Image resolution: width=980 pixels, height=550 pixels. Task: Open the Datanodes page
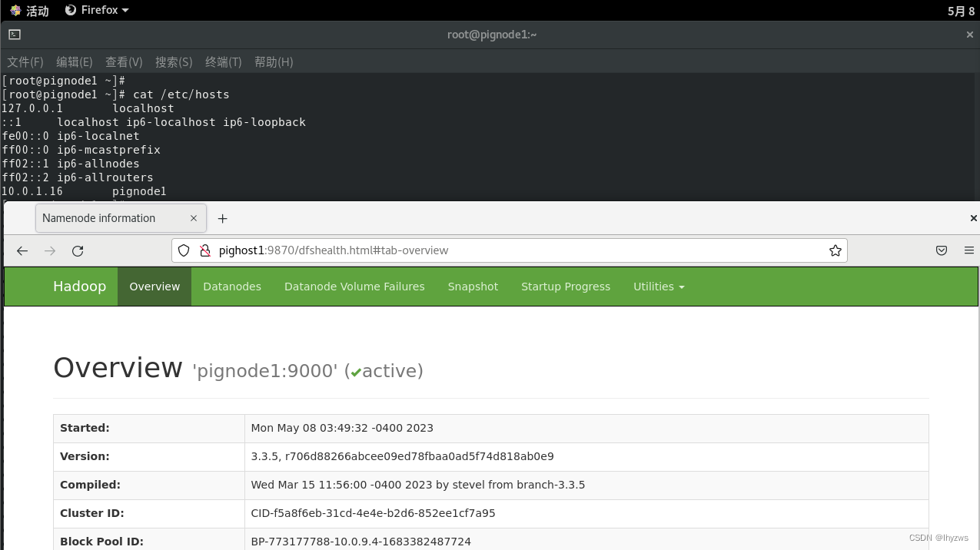[232, 287]
